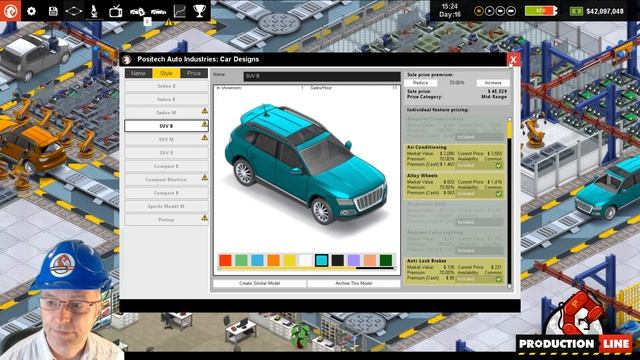
Task: Set game to normal play speed
Action: [489, 11]
